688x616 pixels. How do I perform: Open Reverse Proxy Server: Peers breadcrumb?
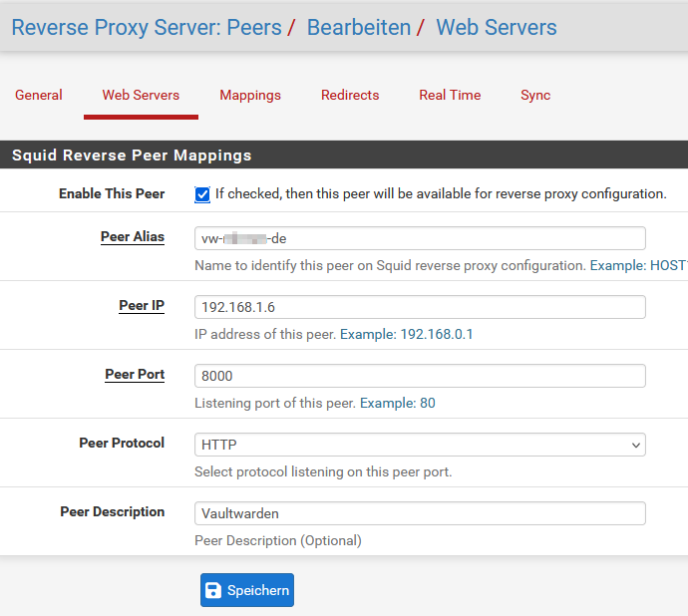coord(147,28)
